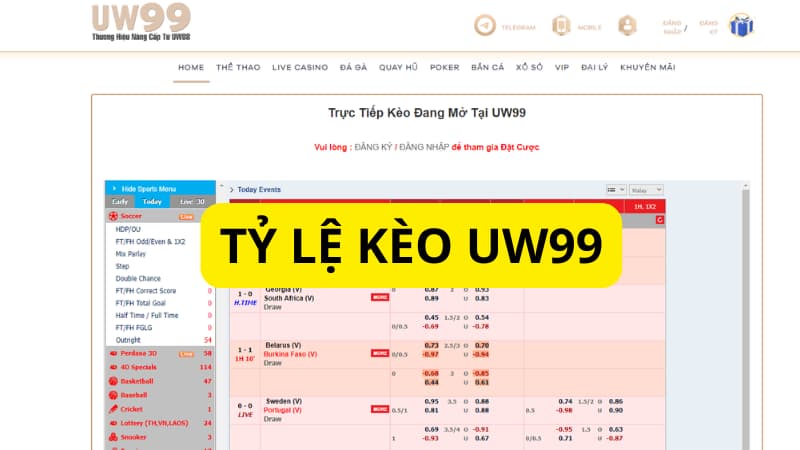This screenshot has height=450, width=800.
Task: Open the view layout dropdown
Action: tap(616, 190)
